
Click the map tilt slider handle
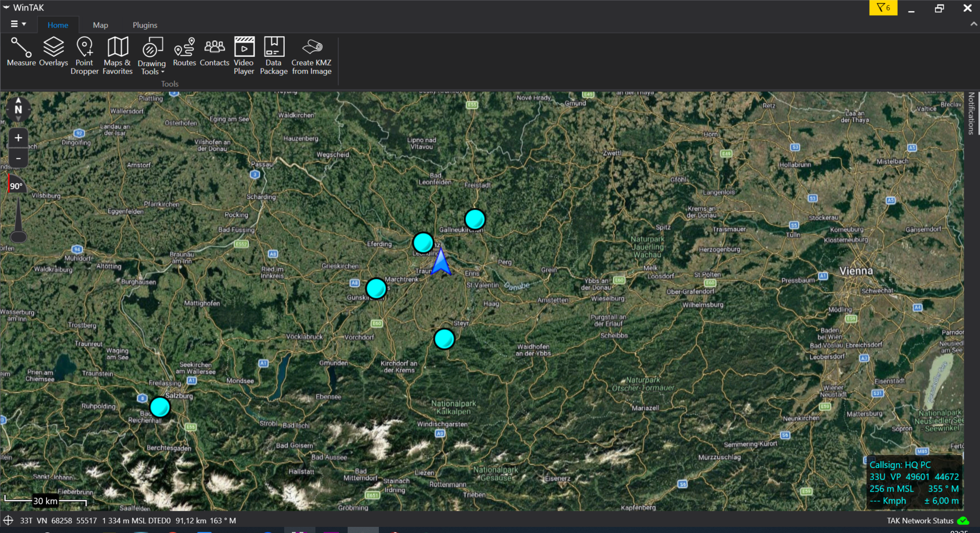[18, 236]
